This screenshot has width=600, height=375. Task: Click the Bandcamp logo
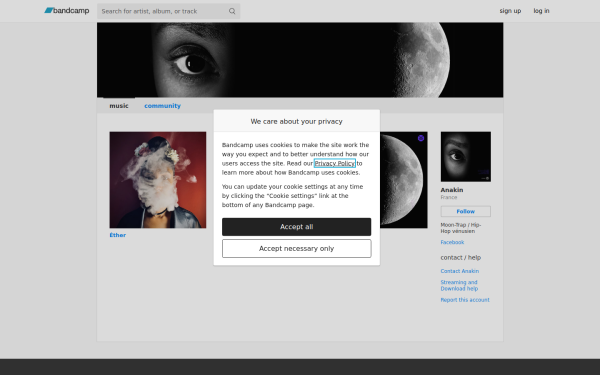[67, 11]
